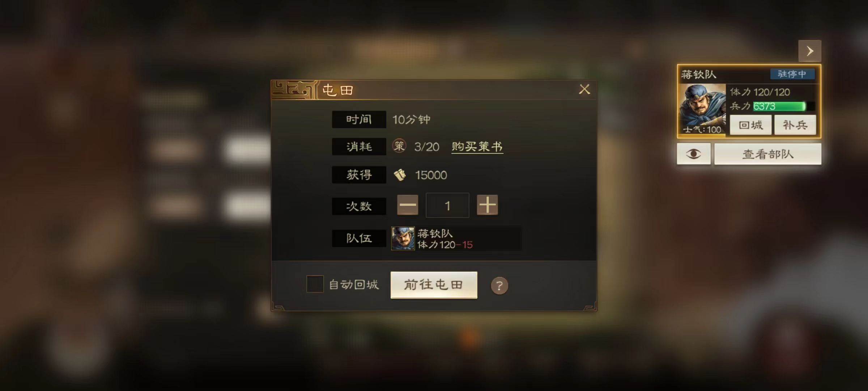Screen dimensions: 868x391
Task: Select the 蒋钦 portrait in team row
Action: click(403, 239)
